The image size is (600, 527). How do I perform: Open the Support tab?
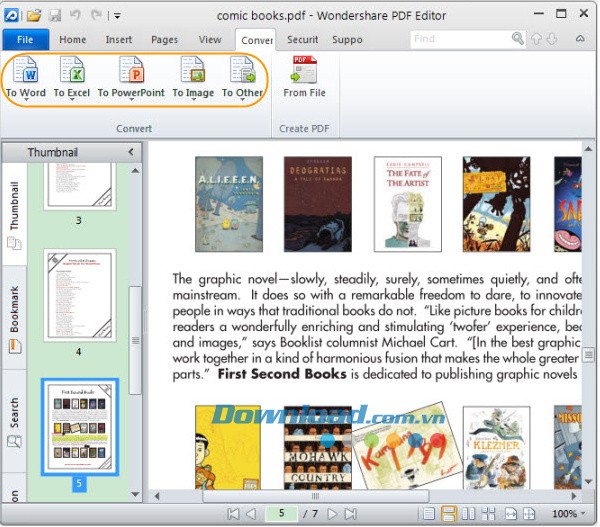pos(347,39)
